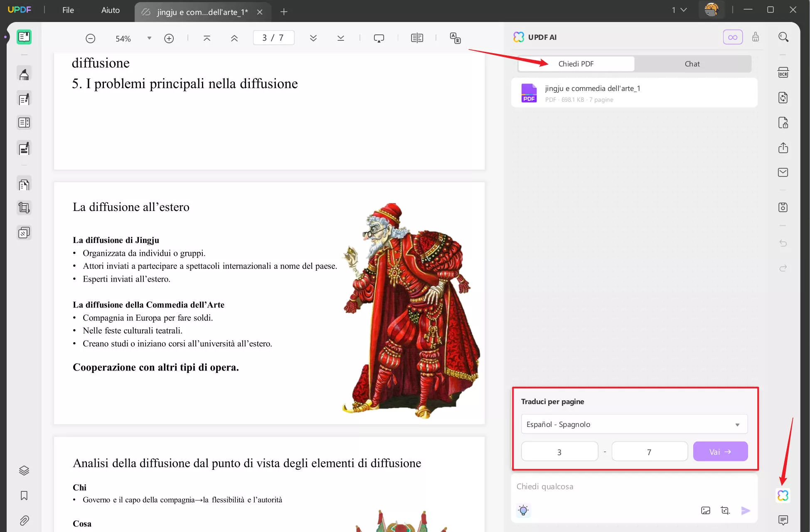810x532 pixels.
Task: Open the attachments paperclip icon
Action: click(24, 520)
